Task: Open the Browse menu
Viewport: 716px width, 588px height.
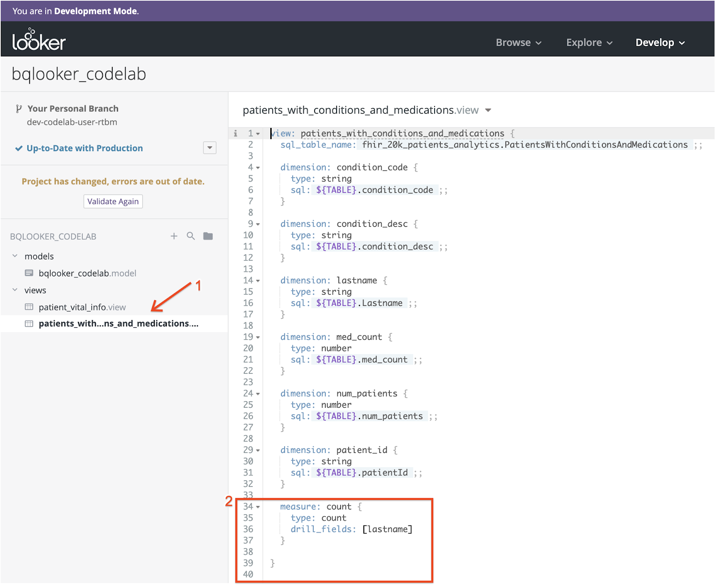Action: (518, 42)
